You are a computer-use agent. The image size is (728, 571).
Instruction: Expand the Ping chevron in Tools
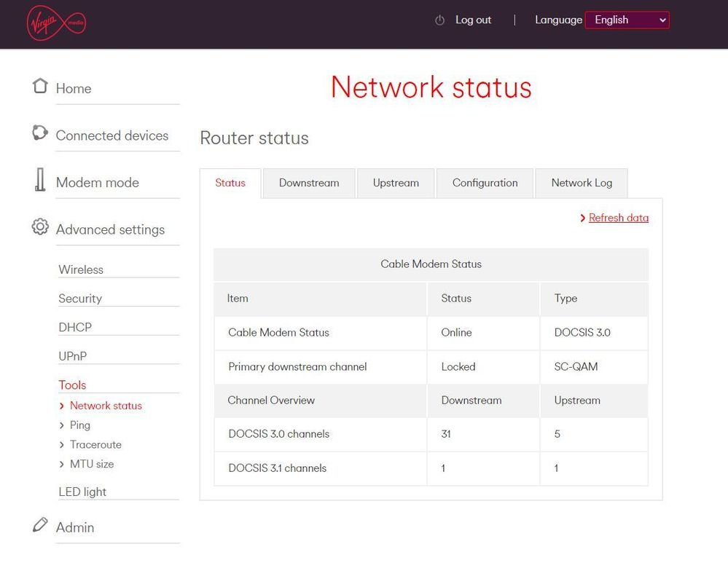click(62, 425)
